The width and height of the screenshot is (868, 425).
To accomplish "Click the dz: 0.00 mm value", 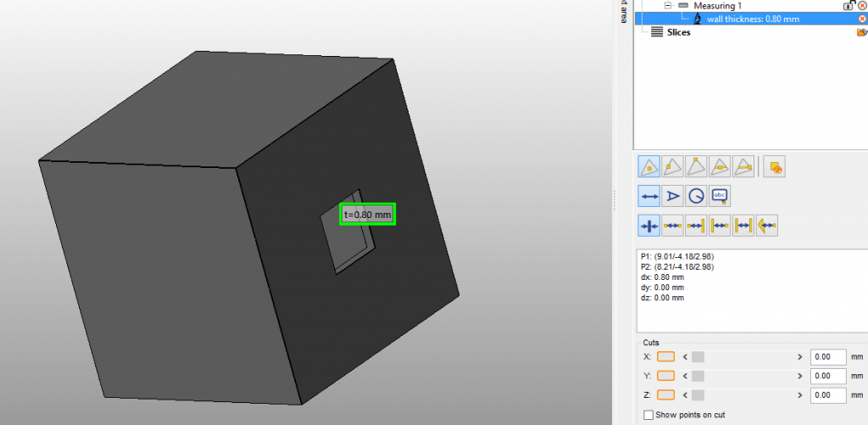I will pyautogui.click(x=663, y=298).
